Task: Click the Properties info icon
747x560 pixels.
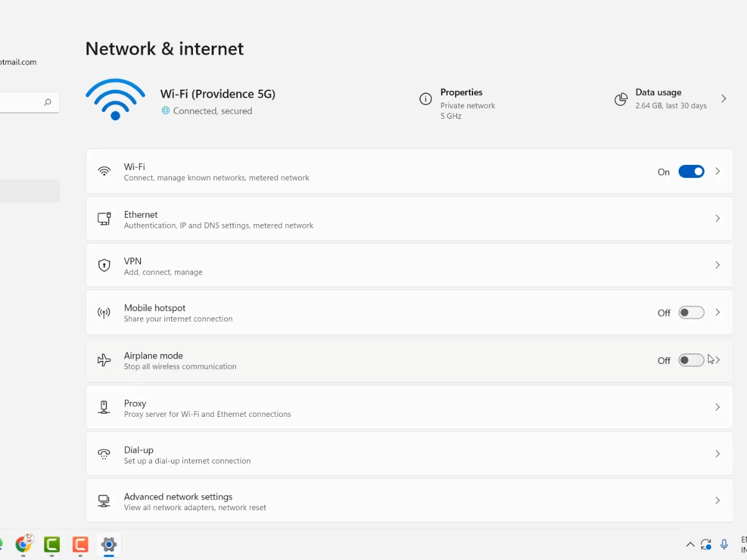Action: (x=426, y=99)
